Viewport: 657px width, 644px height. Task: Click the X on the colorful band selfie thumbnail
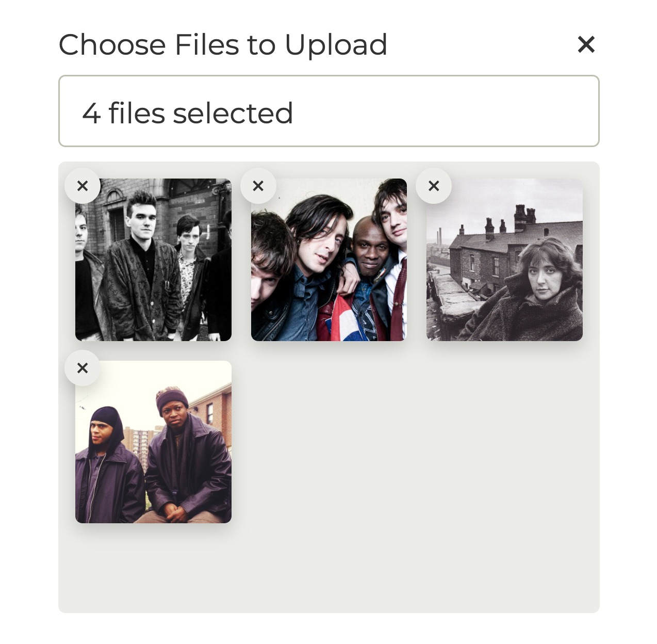click(x=258, y=185)
